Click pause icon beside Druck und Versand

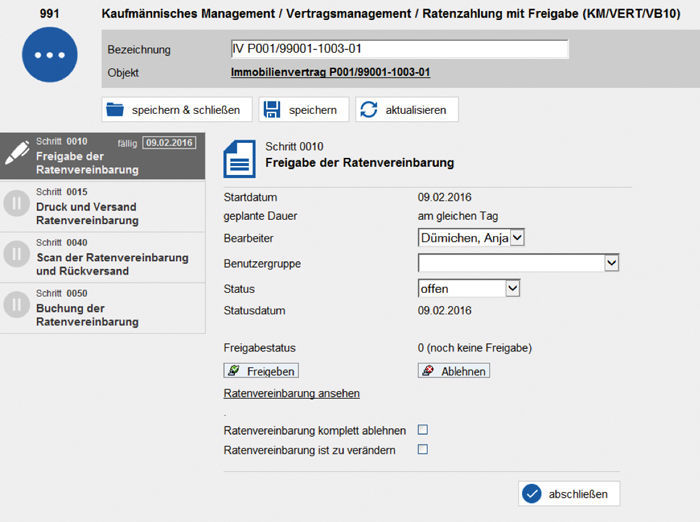[16, 206]
